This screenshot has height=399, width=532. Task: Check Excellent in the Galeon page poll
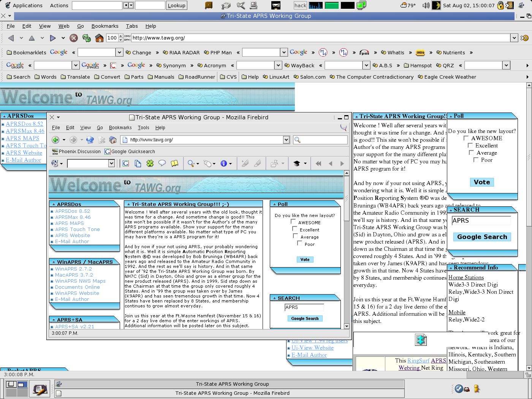(x=470, y=145)
